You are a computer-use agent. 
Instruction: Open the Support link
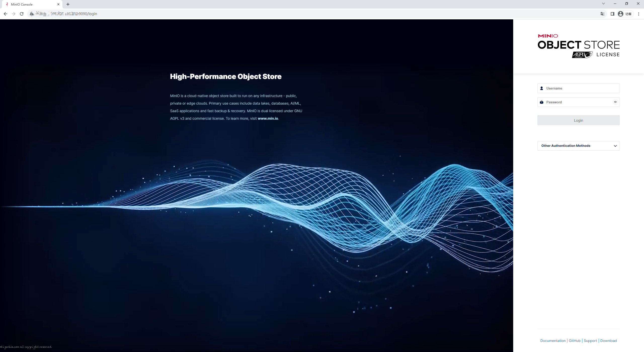click(590, 341)
